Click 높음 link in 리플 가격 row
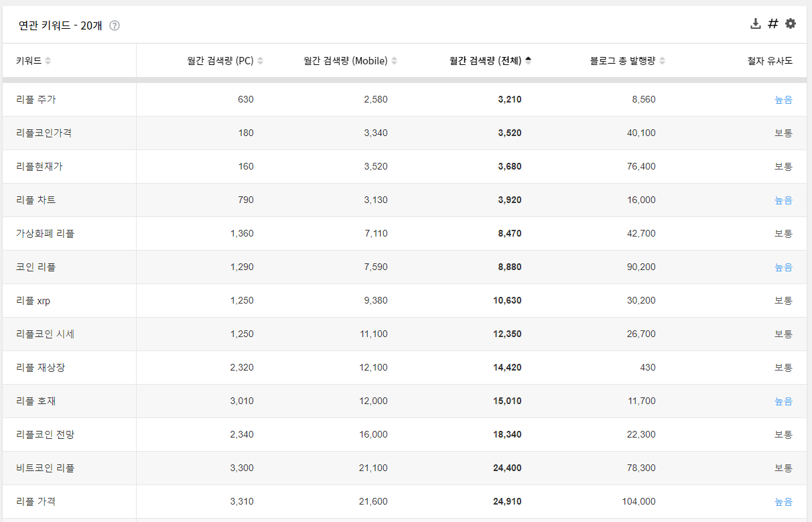The height and width of the screenshot is (522, 812). coord(783,502)
